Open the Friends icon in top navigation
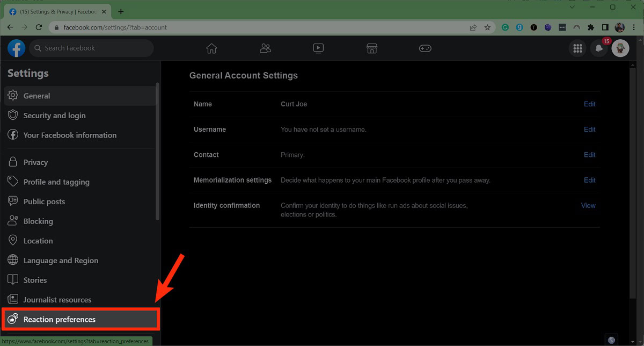This screenshot has width=644, height=346. click(265, 48)
